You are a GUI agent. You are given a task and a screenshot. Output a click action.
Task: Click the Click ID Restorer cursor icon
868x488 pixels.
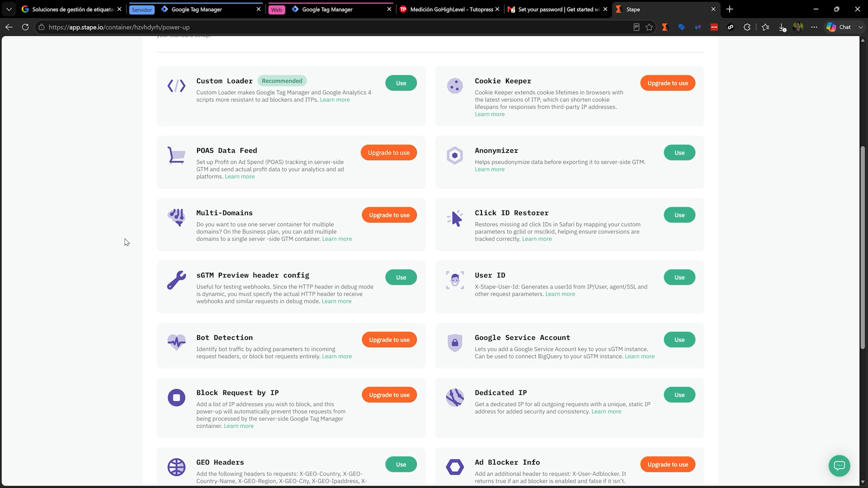[455, 218]
